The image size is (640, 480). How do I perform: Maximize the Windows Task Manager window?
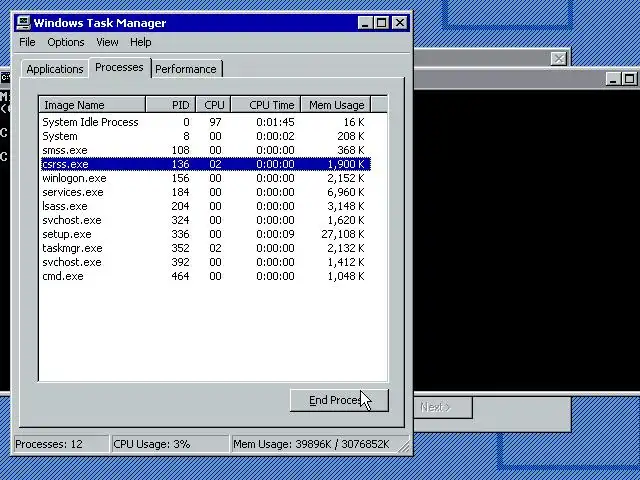click(x=381, y=22)
